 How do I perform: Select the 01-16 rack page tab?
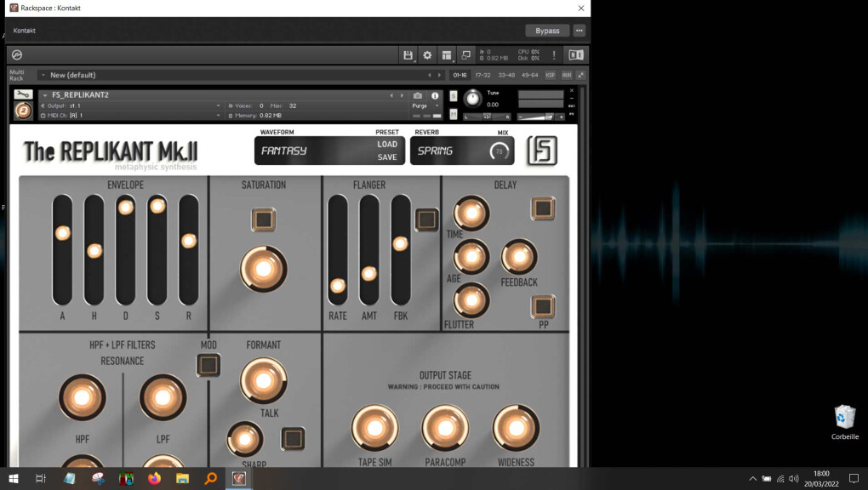[x=460, y=75]
